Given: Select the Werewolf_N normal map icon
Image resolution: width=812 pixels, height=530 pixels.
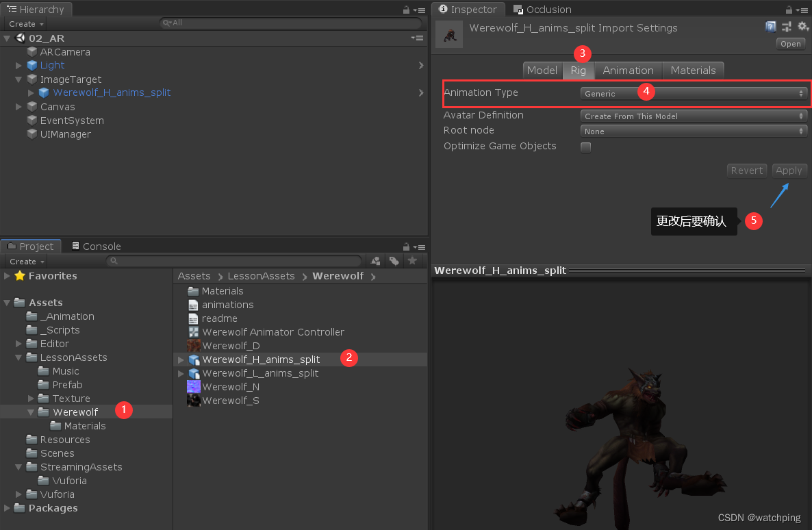Looking at the screenshot, I should pyautogui.click(x=194, y=386).
